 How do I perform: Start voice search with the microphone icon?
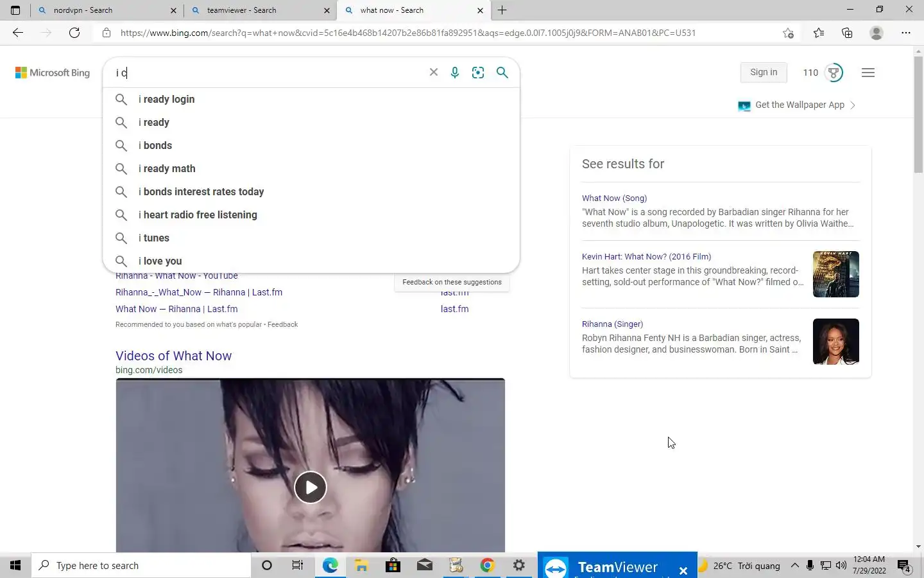coord(455,73)
